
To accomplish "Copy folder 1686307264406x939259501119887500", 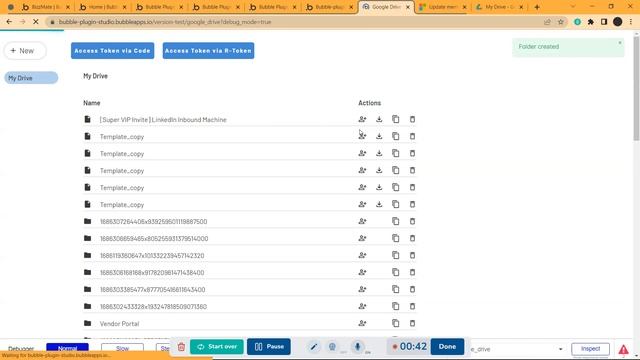I will click(396, 221).
